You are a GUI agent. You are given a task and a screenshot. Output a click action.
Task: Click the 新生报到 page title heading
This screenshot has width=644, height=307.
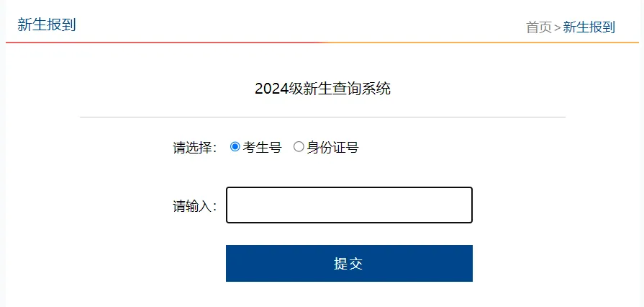(47, 25)
